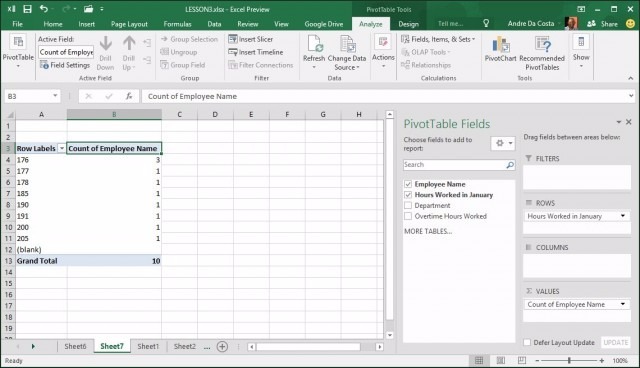Show next sheet tabs arrow

click(x=33, y=346)
